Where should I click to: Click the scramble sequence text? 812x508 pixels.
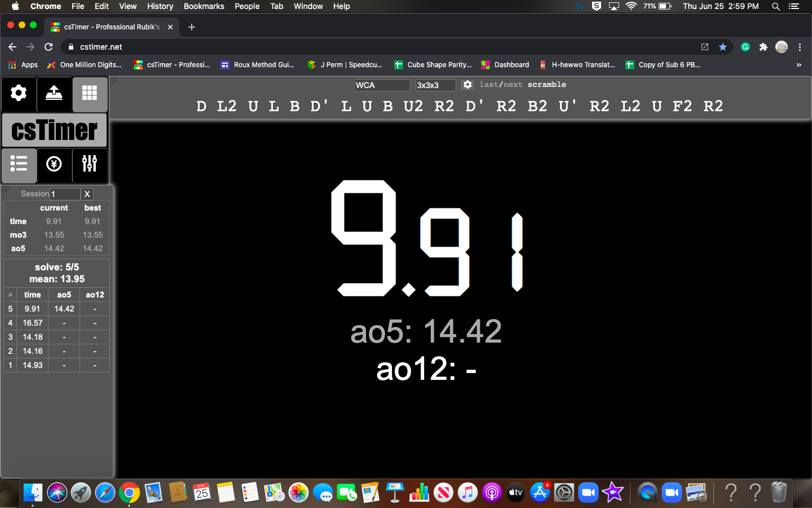coord(460,106)
